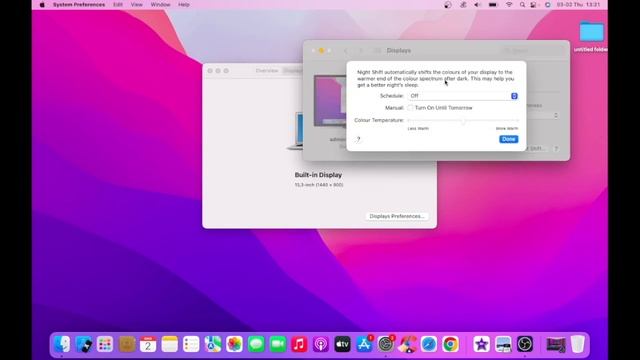Launch Apple TV from the Dock
This screenshot has height=360, width=640.
(x=342, y=344)
